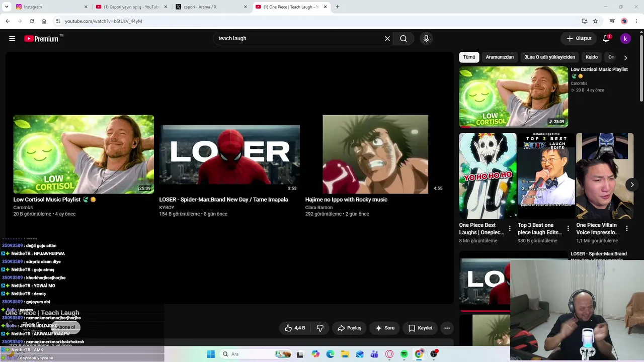Click the install app icon in address bar
Image resolution: width=644 pixels, height=362 pixels.
pos(584,21)
